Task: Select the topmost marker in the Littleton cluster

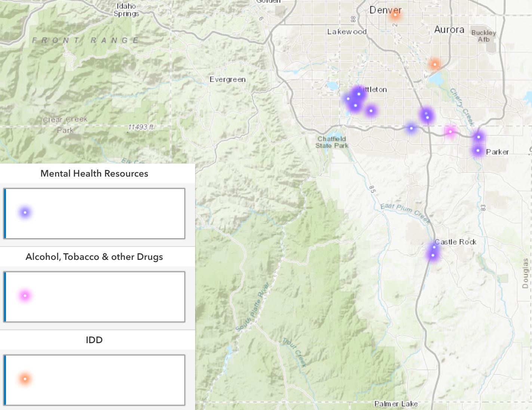Action: (x=359, y=94)
